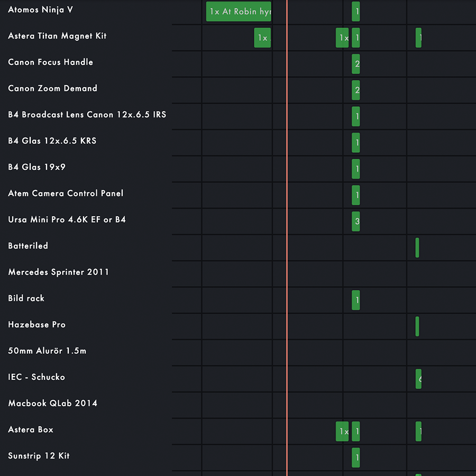Click the Atem Camera Control Panel booking
Image resolution: width=476 pixels, height=476 pixels.
356,195
